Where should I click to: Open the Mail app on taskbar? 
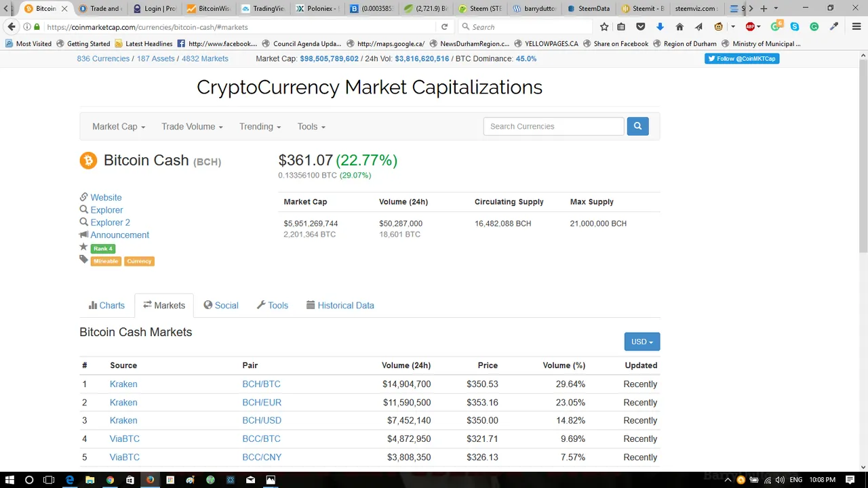(250, 480)
